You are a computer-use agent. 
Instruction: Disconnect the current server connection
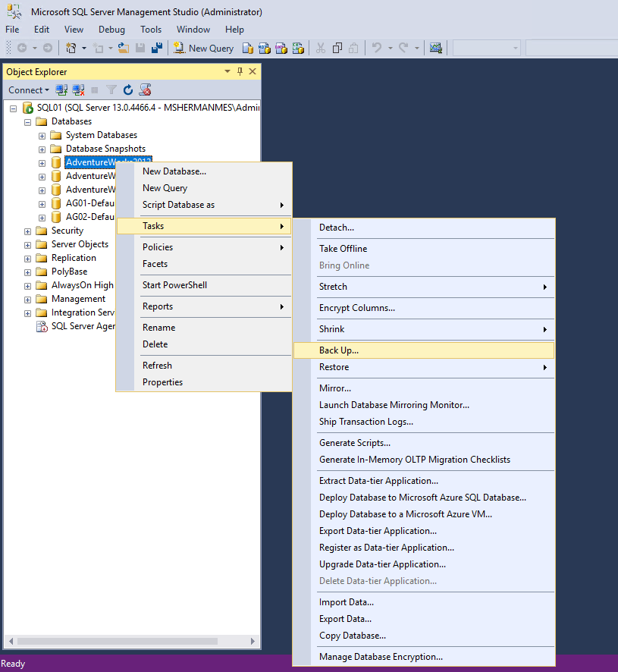(78, 89)
